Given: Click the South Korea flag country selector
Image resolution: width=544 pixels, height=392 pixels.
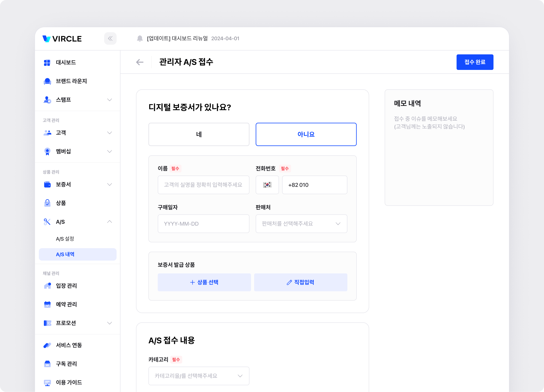Looking at the screenshot, I should tap(267, 185).
